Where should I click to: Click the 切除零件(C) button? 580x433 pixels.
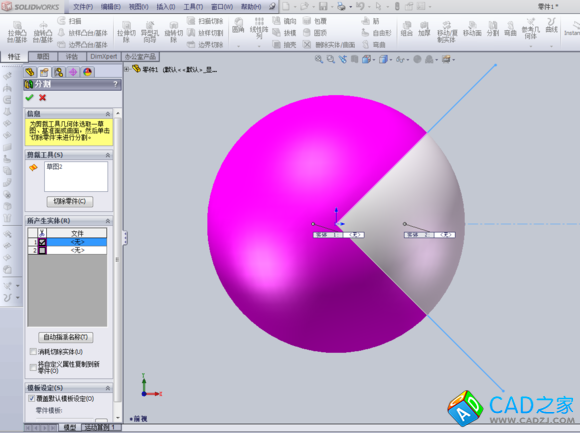pos(70,202)
